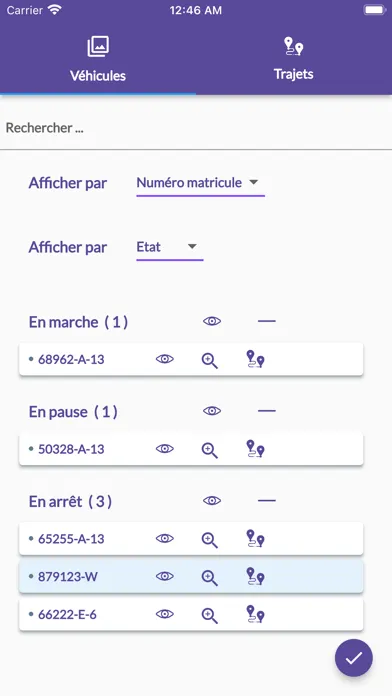Confirm with the round checkmark button
The height and width of the screenshot is (696, 392).
tap(354, 658)
